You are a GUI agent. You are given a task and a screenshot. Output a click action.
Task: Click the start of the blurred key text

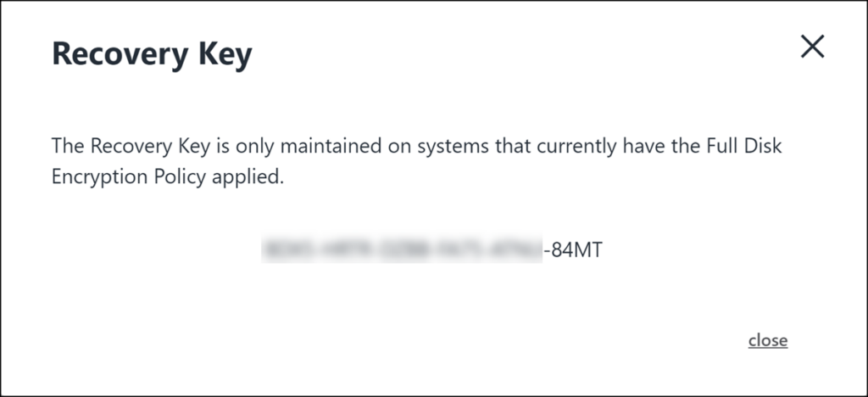(270, 250)
